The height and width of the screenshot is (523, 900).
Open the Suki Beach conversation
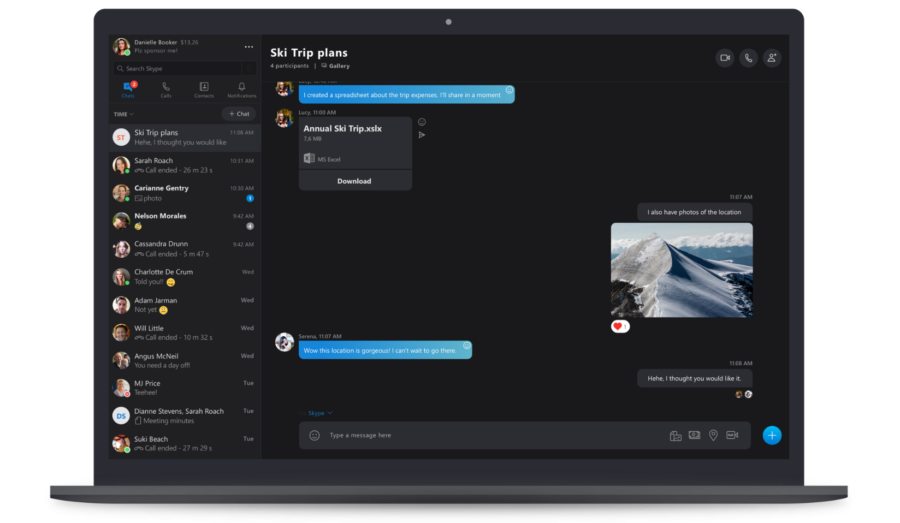coord(185,443)
